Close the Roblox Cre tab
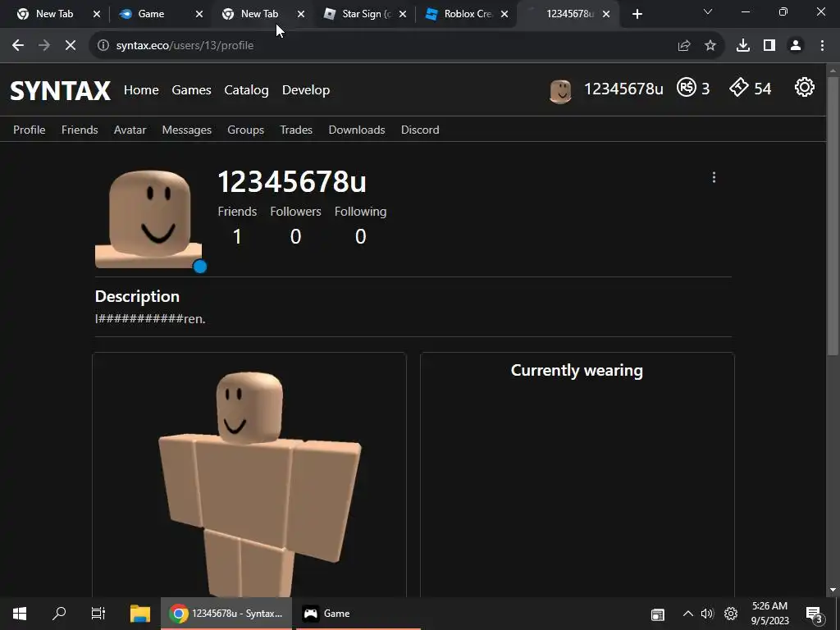 click(504, 14)
